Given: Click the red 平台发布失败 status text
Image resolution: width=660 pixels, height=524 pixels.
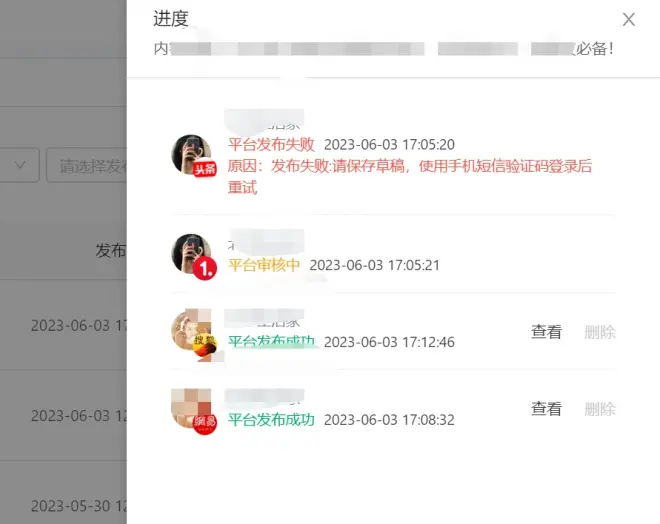Looking at the screenshot, I should coord(271,144).
